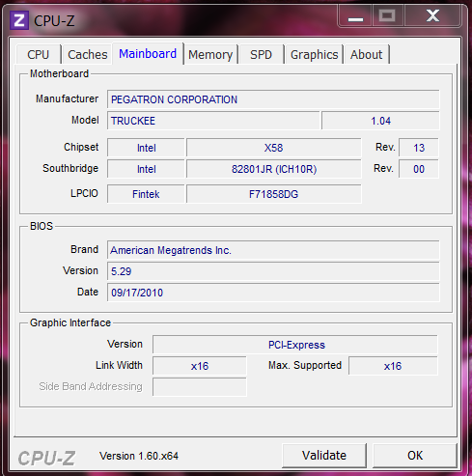
Task: Open the Caches tab
Action: point(88,54)
